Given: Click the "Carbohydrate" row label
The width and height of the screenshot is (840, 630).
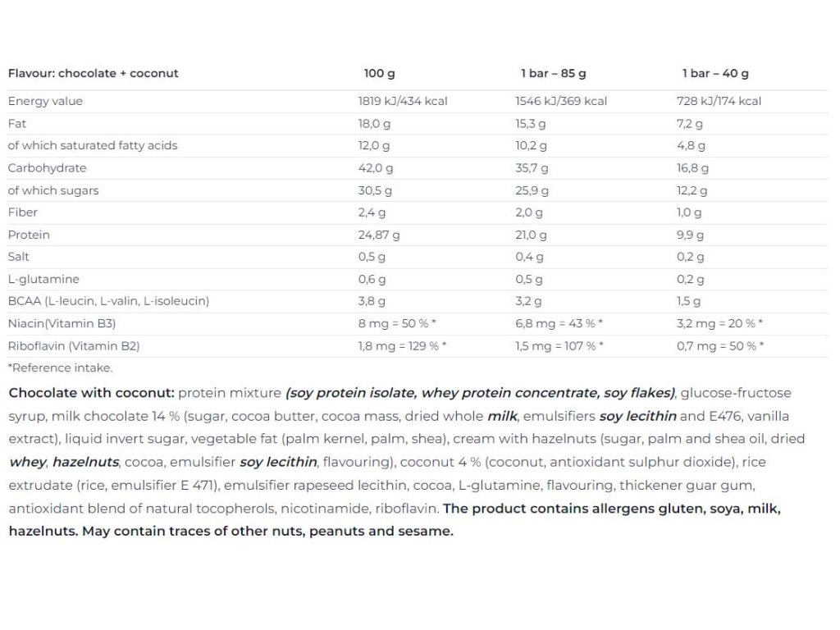Looking at the screenshot, I should coord(47,167).
